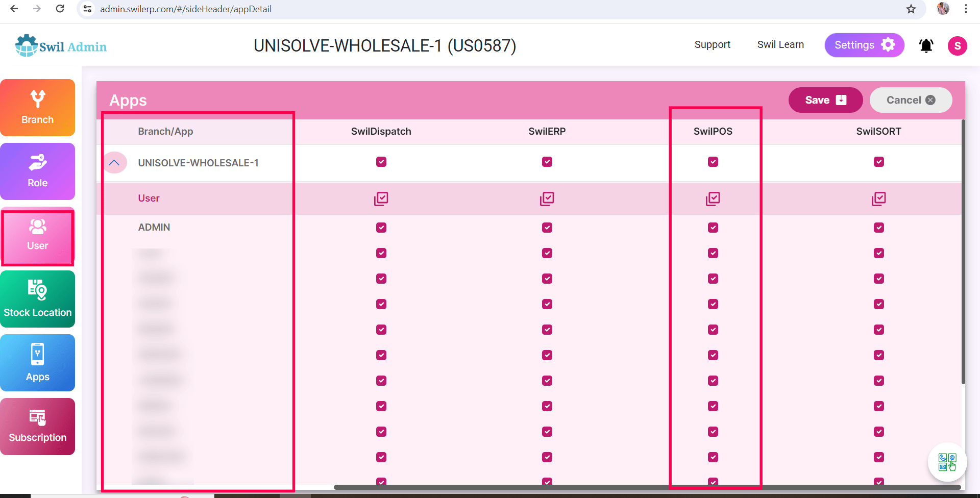Cancel the app changes

[911, 100]
